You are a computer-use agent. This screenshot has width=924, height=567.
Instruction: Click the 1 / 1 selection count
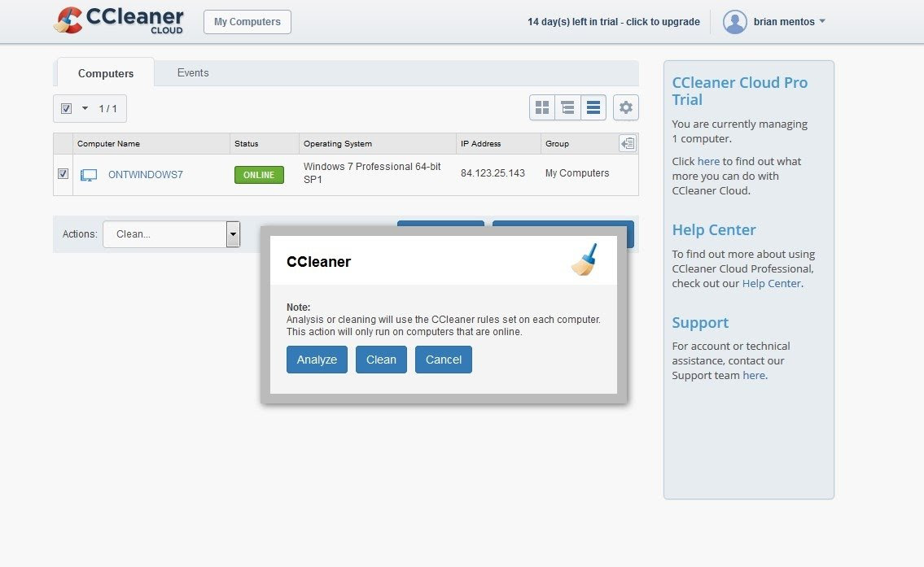[x=107, y=108]
